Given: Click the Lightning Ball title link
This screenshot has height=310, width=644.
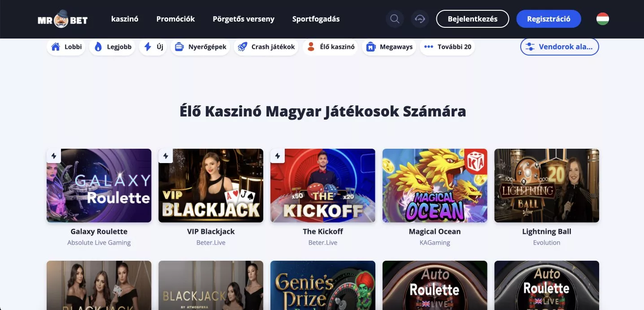Looking at the screenshot, I should coord(547,232).
